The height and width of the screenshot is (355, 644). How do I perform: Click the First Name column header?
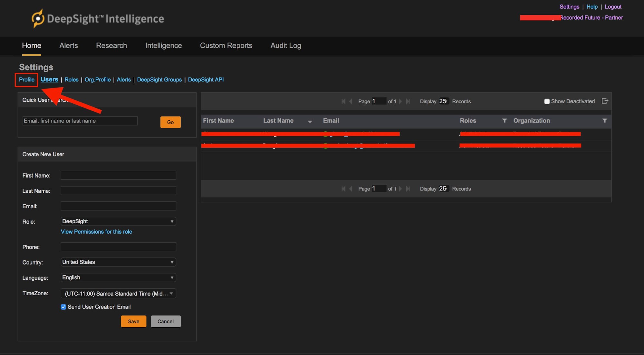pos(218,121)
